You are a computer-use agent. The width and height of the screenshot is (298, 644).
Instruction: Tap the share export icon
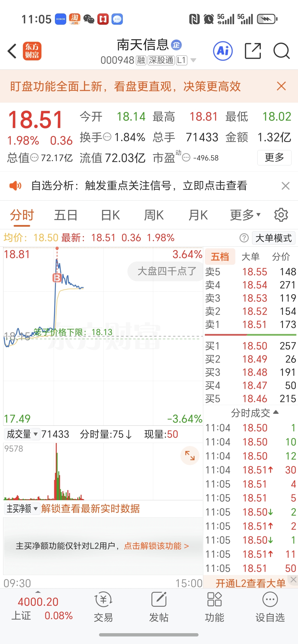(x=253, y=51)
